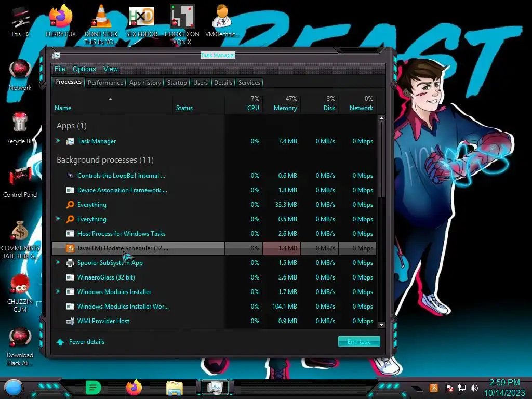Viewport: 532px width, 399px height.
Task: Click the 104.1 MB memory value
Action: pos(285,307)
